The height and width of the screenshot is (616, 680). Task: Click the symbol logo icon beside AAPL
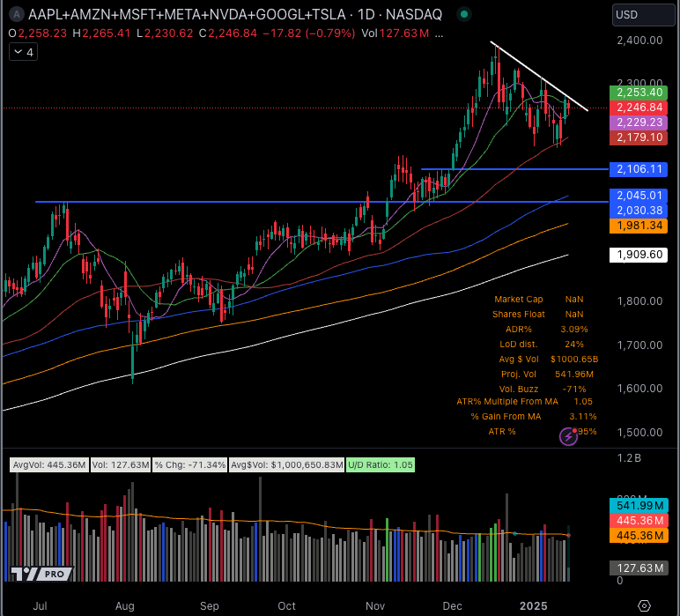coord(17,14)
